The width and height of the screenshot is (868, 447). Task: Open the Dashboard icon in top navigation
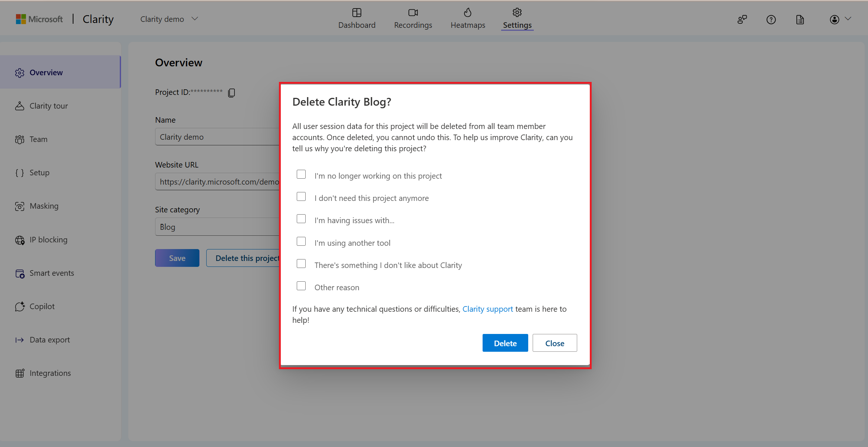[x=356, y=13]
